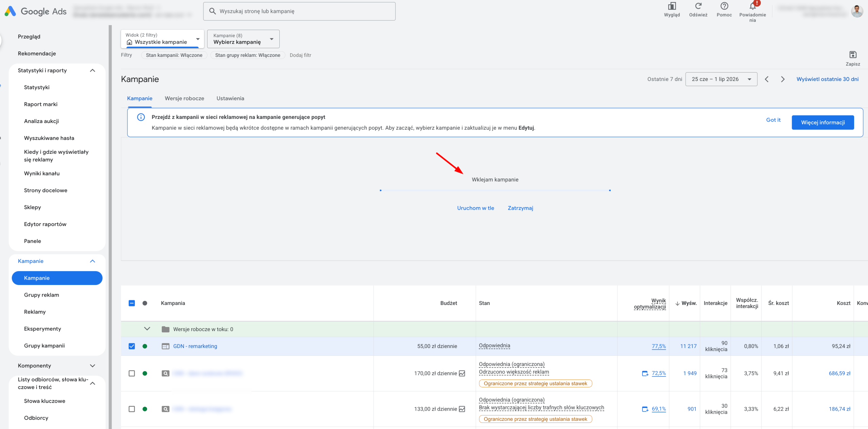Viewport: 868px width, 429px height.
Task: Collapse the Statystyki i raporty section
Action: [x=92, y=70]
